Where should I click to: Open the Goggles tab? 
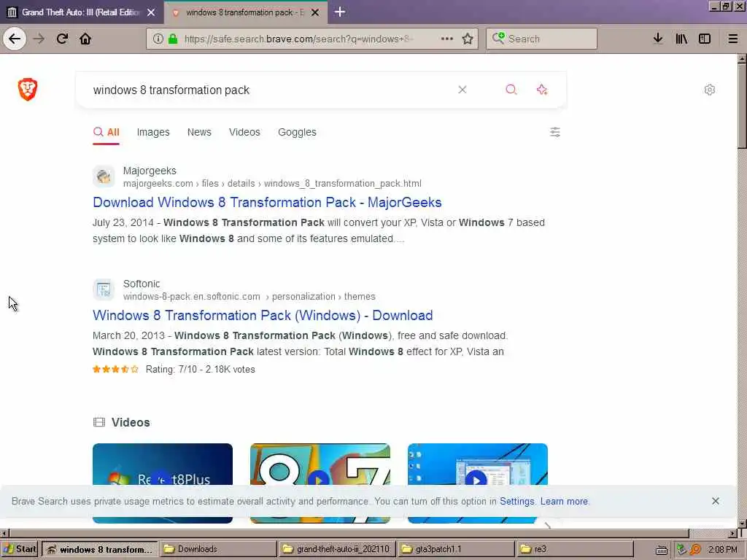click(297, 133)
